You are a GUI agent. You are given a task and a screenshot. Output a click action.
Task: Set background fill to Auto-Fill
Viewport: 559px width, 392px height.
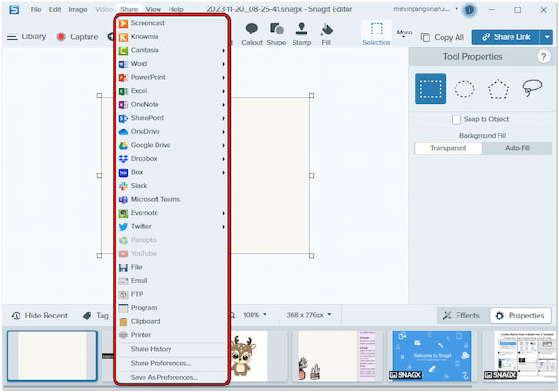click(x=517, y=148)
